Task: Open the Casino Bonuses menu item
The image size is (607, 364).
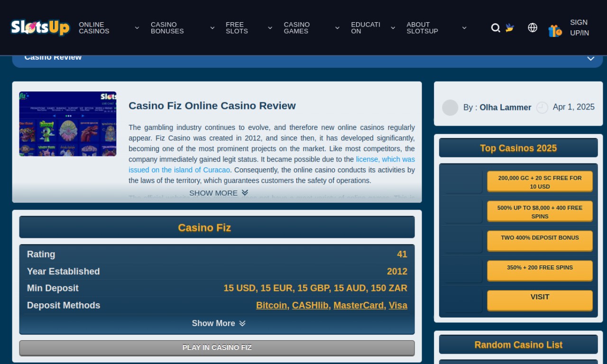Action: [167, 28]
